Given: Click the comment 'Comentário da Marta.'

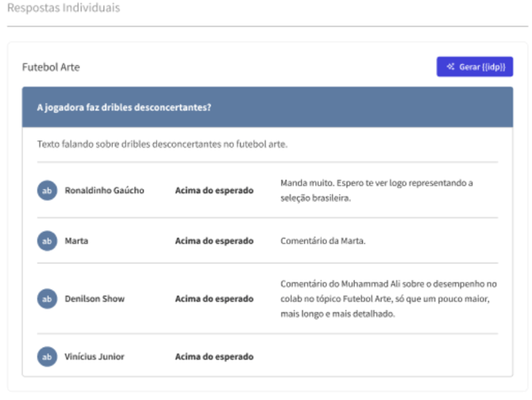Looking at the screenshot, I should coord(322,240).
